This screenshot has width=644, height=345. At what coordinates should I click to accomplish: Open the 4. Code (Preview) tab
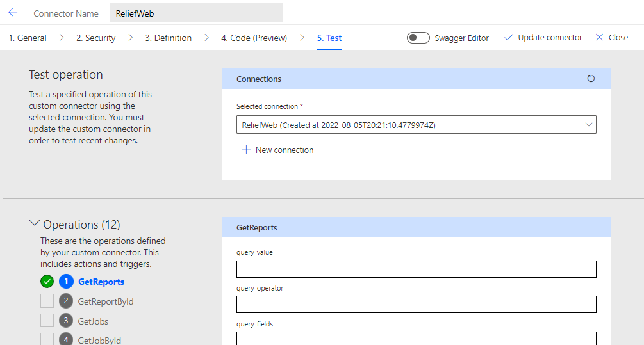(254, 38)
